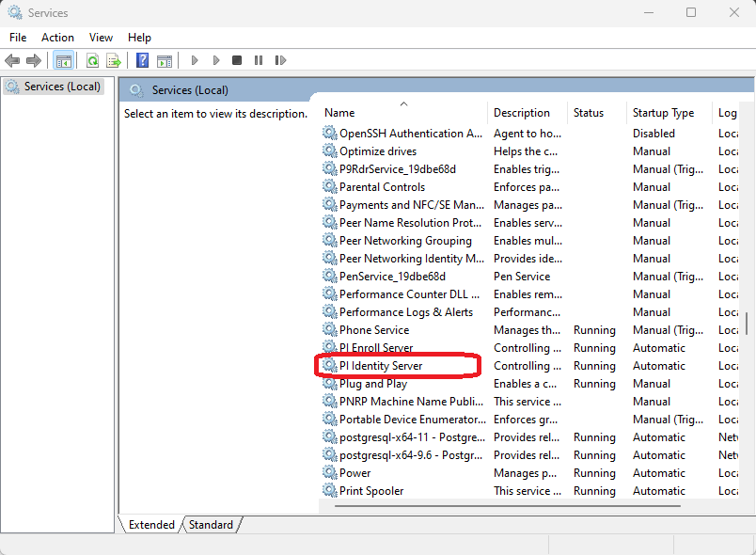Toggle the Show/Hide Action Pane icon
This screenshot has width=756, height=555.
165,61
